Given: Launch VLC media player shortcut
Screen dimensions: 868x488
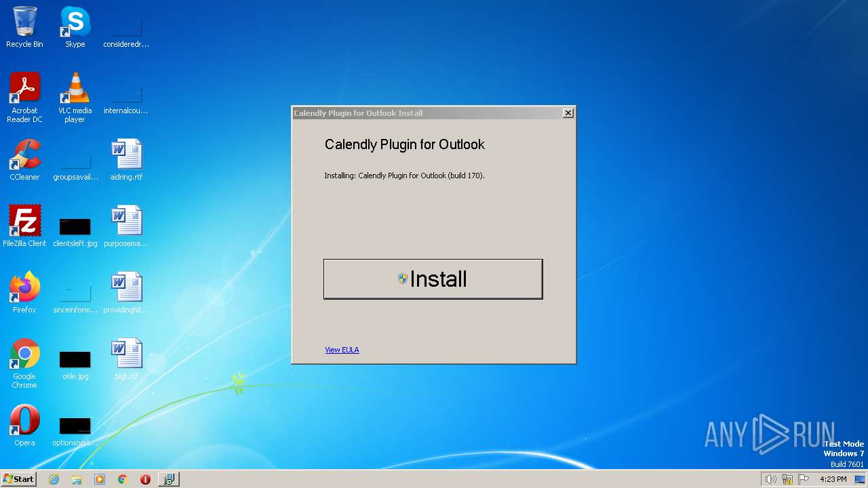Looking at the screenshot, I should (x=75, y=98).
